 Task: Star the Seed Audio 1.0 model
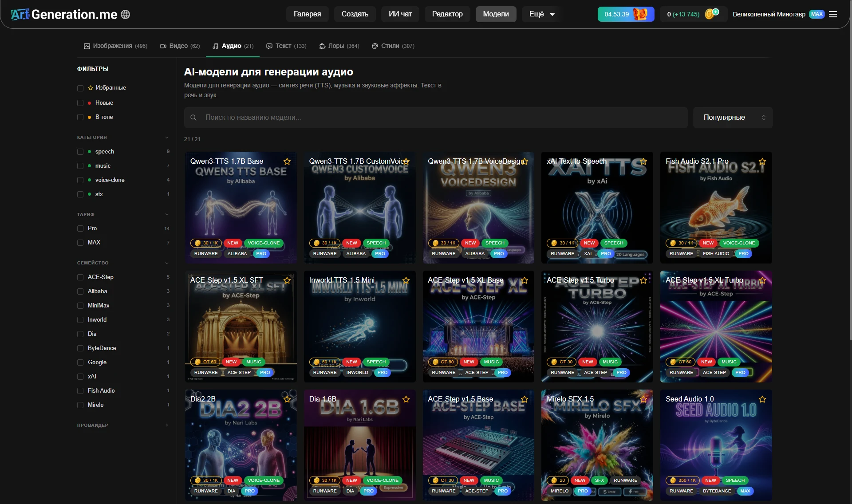(762, 399)
